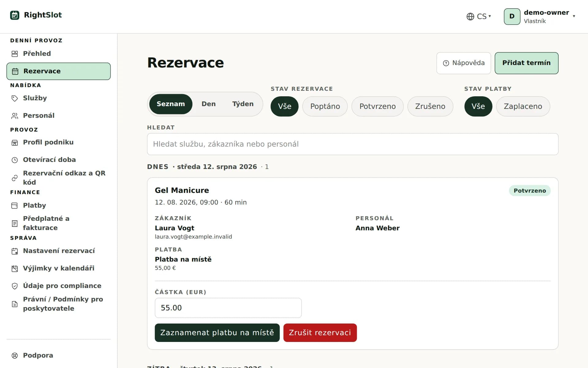The image size is (588, 368).
Task: Open Údaje pro compliance
Action: pos(58,286)
